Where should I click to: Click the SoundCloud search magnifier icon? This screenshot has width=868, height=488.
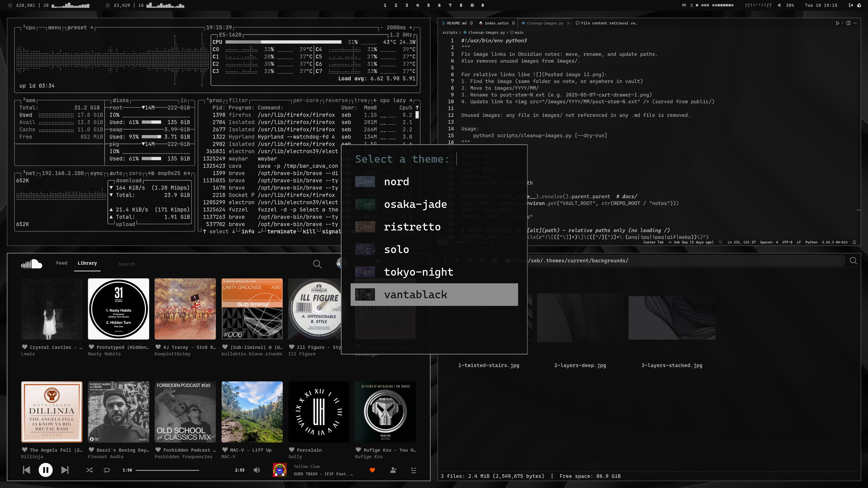(x=317, y=264)
